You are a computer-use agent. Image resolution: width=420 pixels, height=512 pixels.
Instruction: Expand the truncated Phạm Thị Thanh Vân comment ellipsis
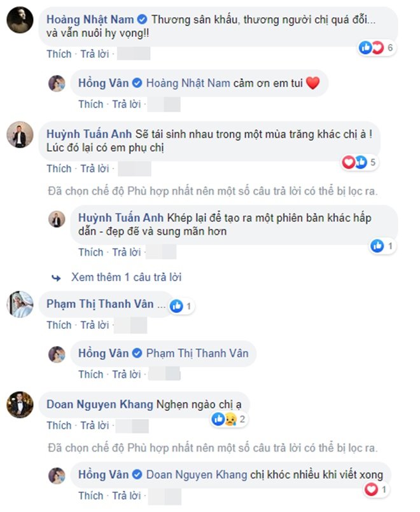162,305
